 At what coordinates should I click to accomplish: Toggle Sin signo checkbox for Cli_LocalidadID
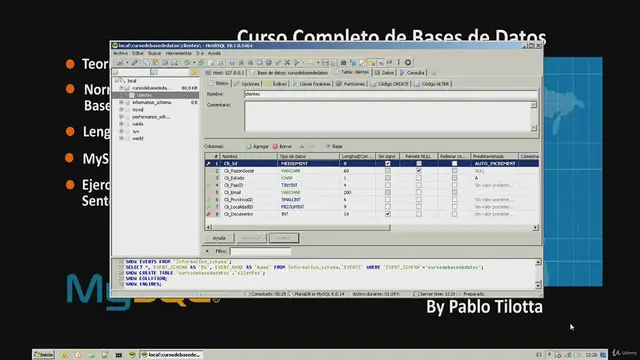pos(388,207)
